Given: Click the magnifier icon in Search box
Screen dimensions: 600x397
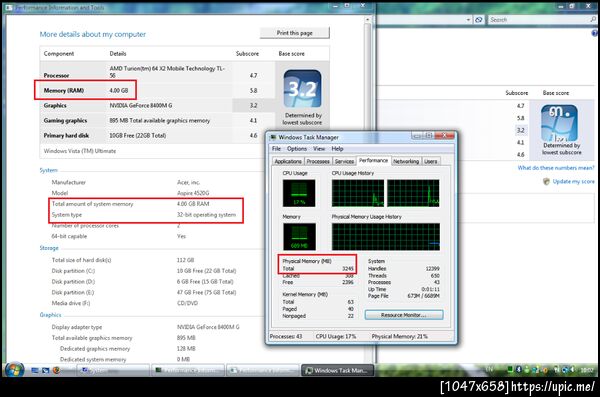Looking at the screenshot, I should coord(593,19).
